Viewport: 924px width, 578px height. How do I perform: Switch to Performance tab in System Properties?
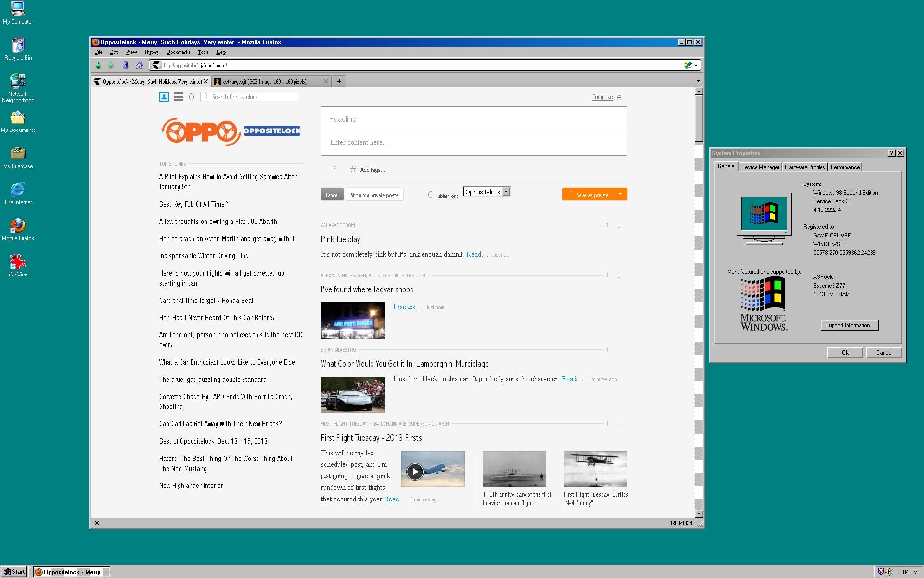(845, 167)
